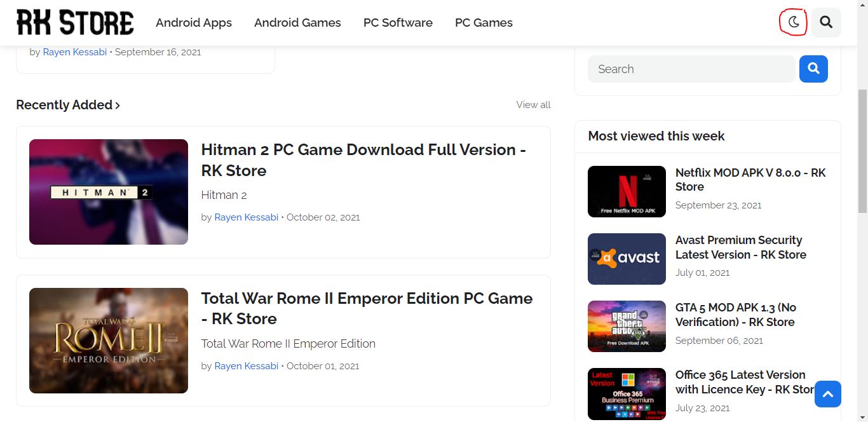The height and width of the screenshot is (422, 868).
Task: Open GTA 5 MOD APK 1.3 title
Action: (x=736, y=315)
